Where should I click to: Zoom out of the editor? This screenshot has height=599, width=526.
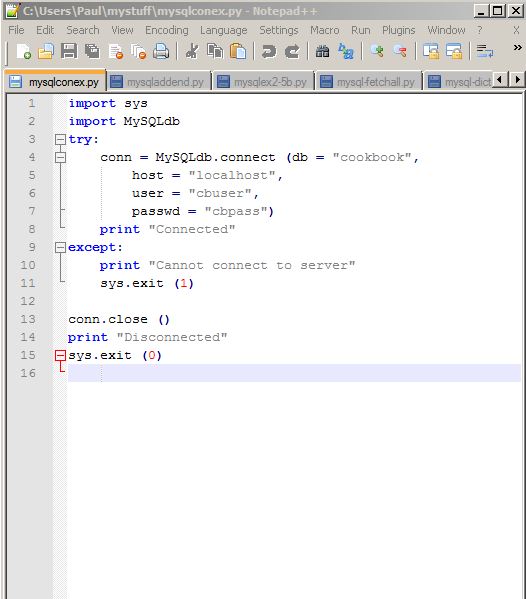(400, 51)
